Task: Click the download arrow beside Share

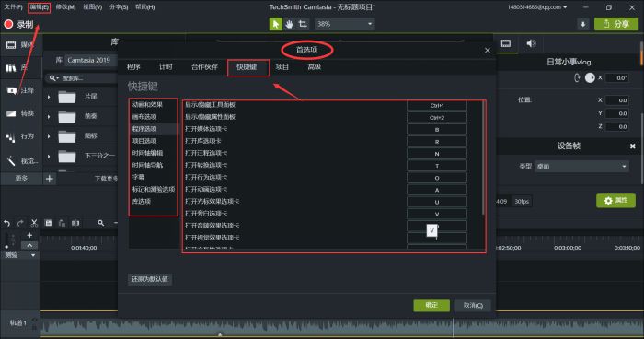Action: tap(582, 24)
